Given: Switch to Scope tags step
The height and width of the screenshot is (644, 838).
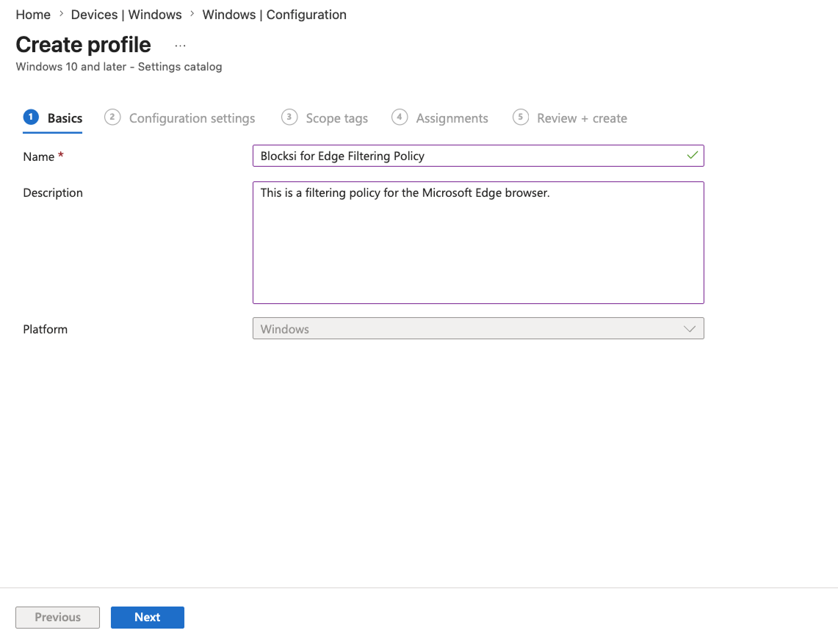Looking at the screenshot, I should (336, 118).
